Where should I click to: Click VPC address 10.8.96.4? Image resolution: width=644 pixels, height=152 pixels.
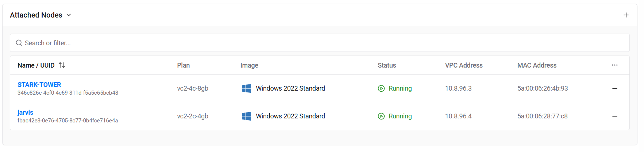click(x=458, y=116)
